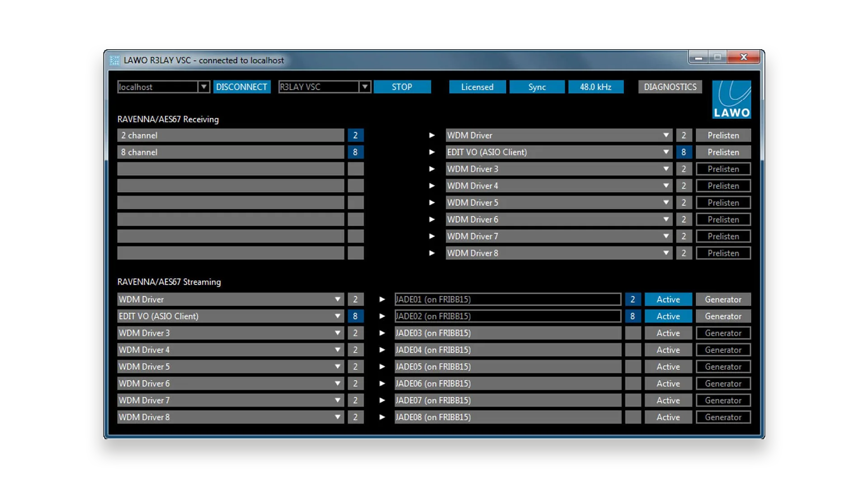Click arrow icon before JADE04 stream
Viewport: 868px width, 488px height.
pyautogui.click(x=382, y=350)
